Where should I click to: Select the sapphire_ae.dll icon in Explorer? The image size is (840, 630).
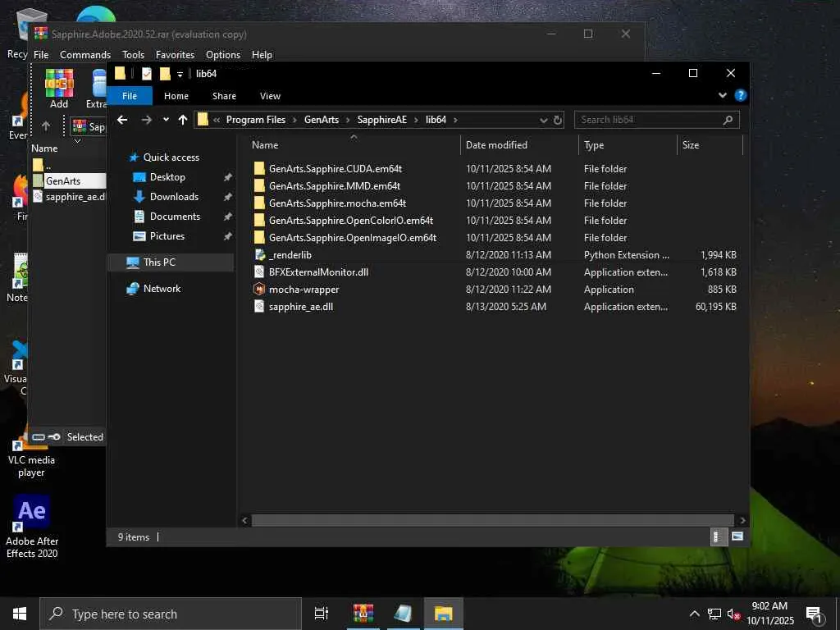coord(259,307)
